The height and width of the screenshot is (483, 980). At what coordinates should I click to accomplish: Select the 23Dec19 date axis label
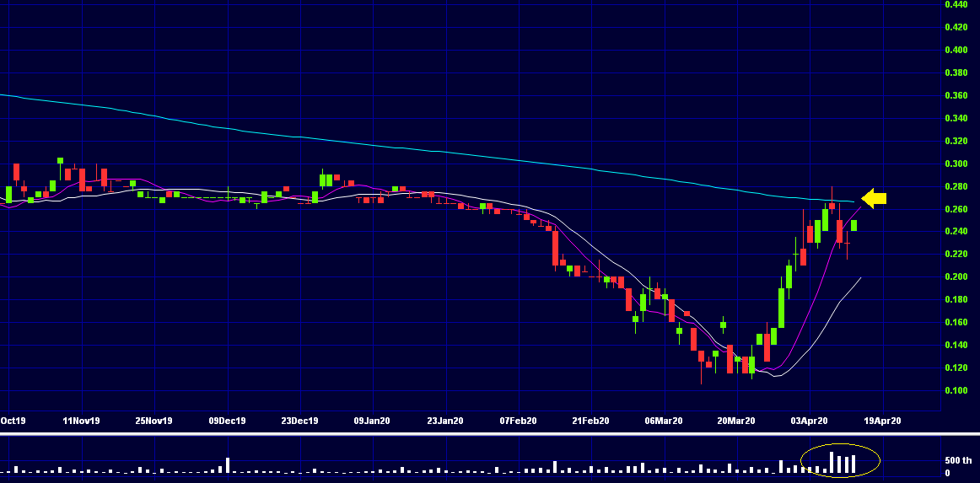click(299, 421)
